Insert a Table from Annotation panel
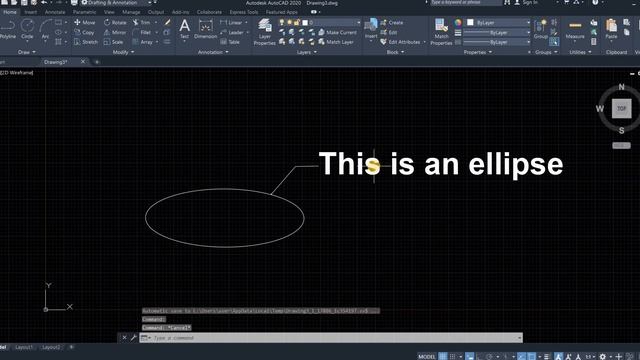This screenshot has height=360, width=640. pyautogui.click(x=230, y=42)
